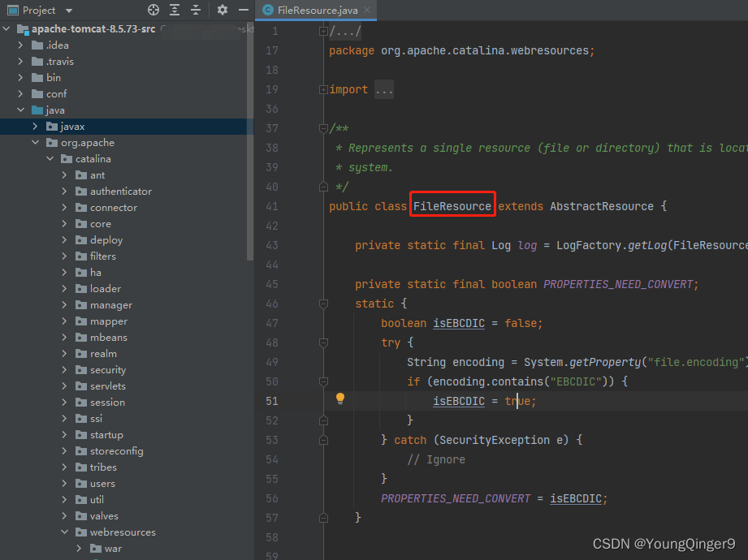Click the LogFactory.getLog call on line 43

point(612,245)
